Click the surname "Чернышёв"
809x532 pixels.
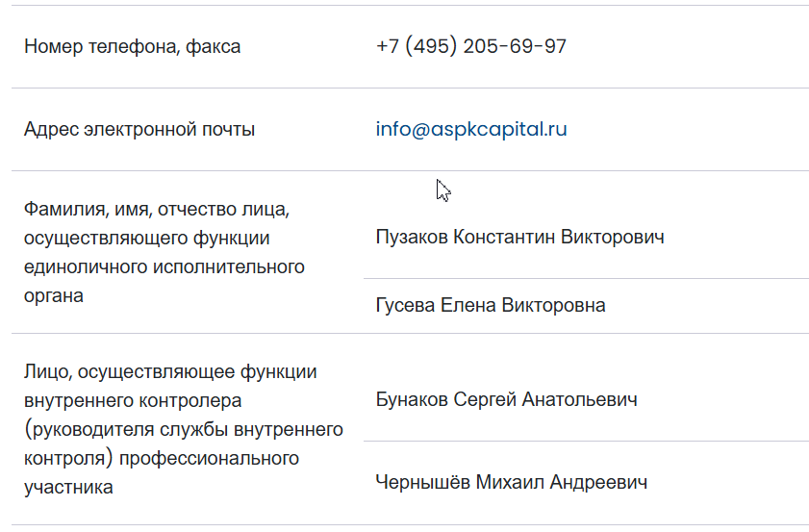point(422,482)
